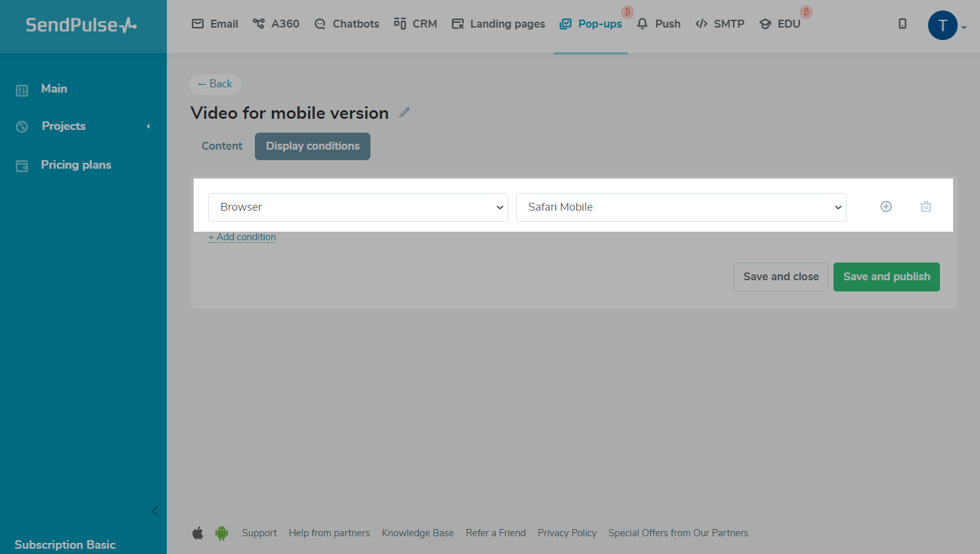Open the Email section

pos(215,24)
